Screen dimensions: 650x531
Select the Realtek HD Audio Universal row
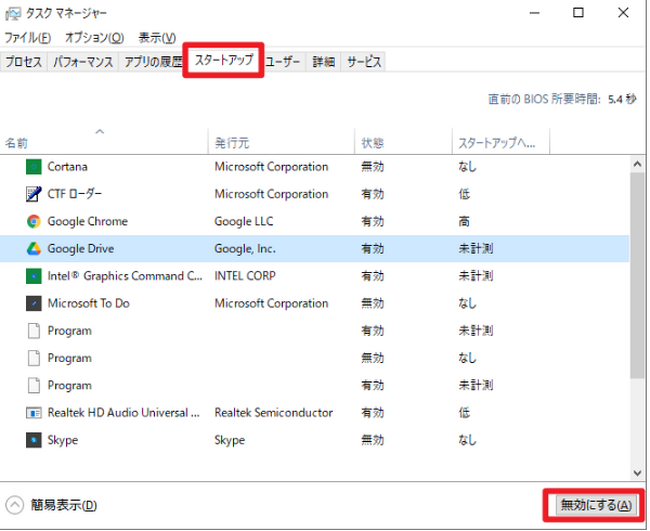pos(314,413)
